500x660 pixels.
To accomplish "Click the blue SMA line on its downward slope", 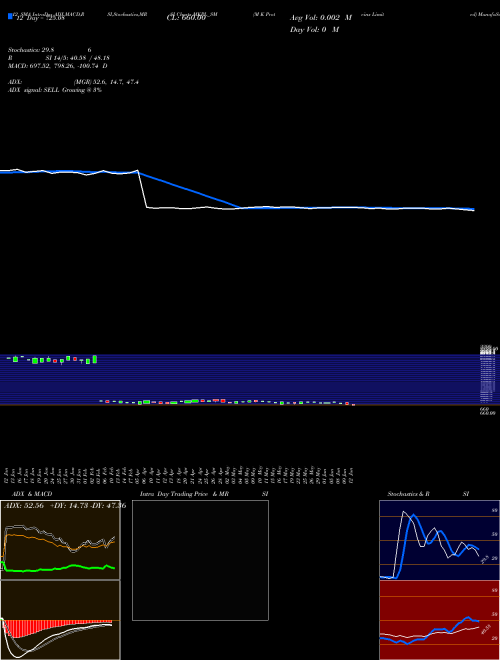I will (189, 190).
